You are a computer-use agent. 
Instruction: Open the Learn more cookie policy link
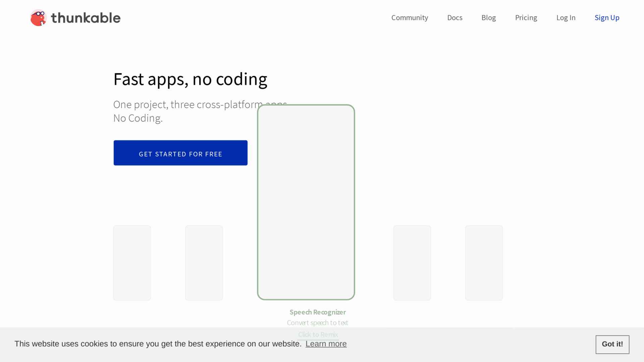click(326, 344)
